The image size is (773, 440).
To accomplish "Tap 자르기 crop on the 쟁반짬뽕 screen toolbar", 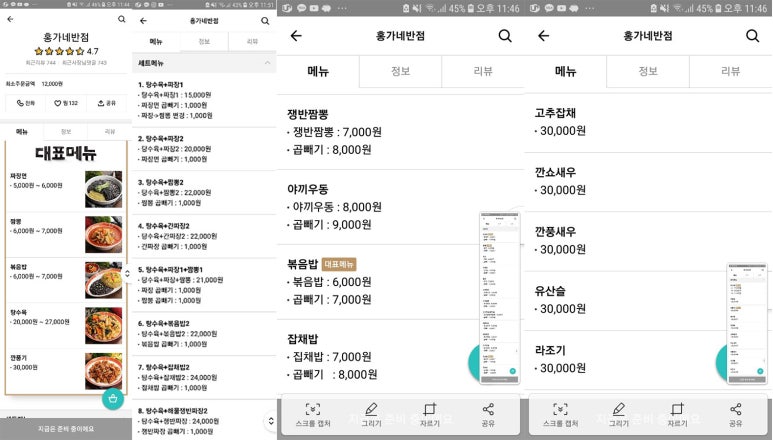I will [429, 414].
